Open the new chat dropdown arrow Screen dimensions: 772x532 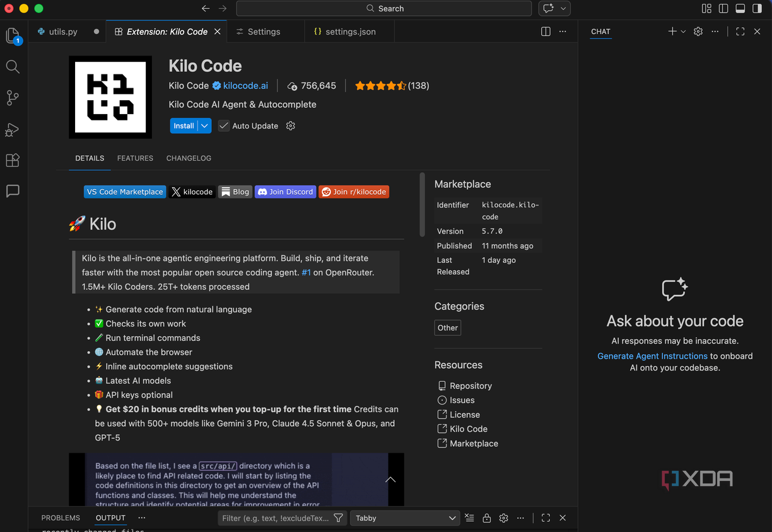683,32
